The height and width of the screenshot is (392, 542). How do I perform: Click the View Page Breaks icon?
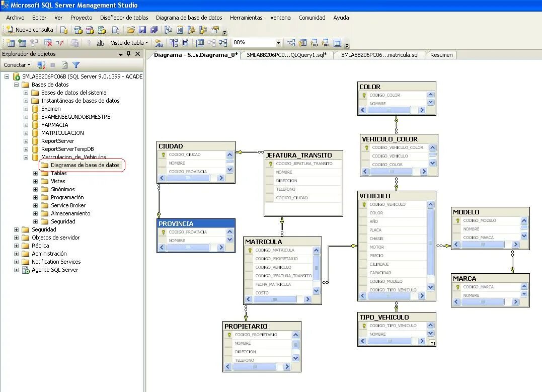click(x=174, y=43)
